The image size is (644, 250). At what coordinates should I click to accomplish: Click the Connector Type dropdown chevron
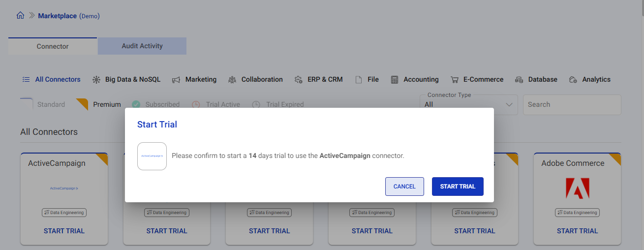coord(509,105)
